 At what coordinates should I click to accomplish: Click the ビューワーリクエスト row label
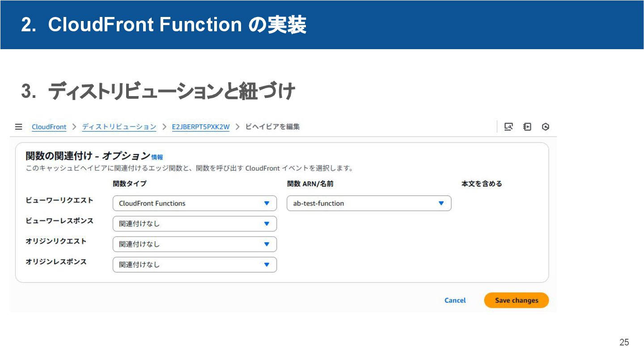(59, 200)
